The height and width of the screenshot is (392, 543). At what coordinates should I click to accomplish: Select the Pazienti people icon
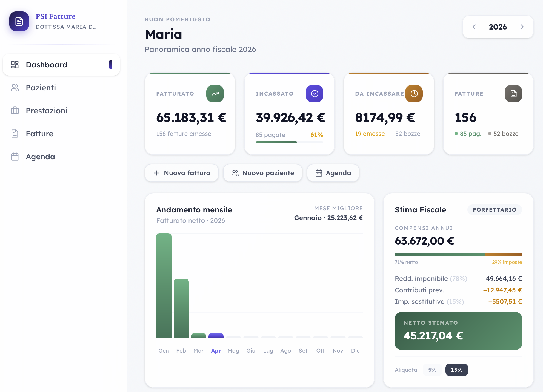pyautogui.click(x=15, y=88)
